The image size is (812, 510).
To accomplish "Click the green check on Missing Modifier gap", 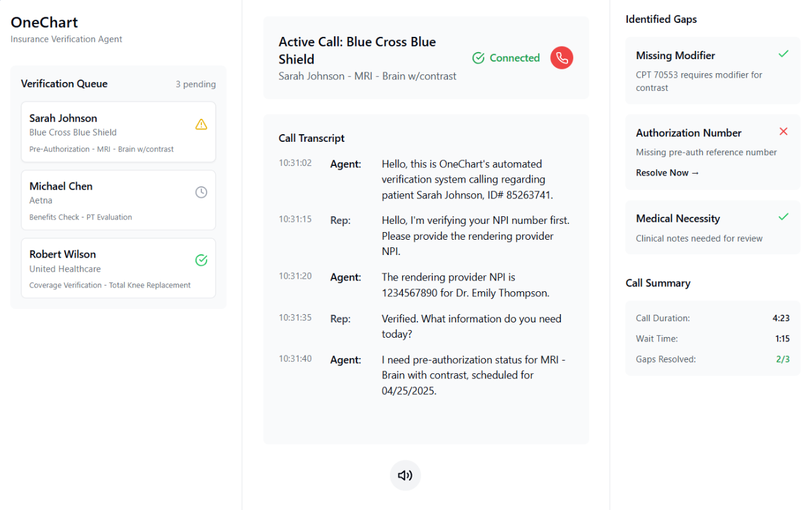I will 783,54.
